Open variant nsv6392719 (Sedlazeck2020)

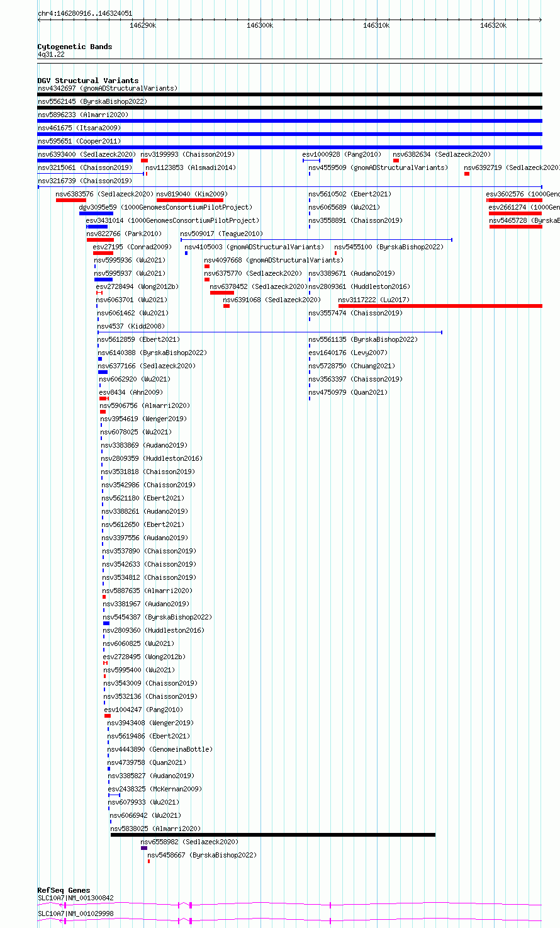pyautogui.click(x=512, y=167)
